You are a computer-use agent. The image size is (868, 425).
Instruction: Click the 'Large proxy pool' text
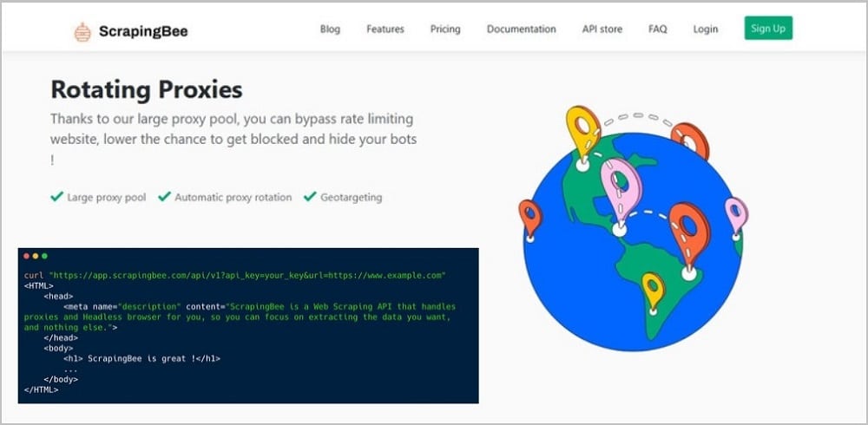pos(106,198)
